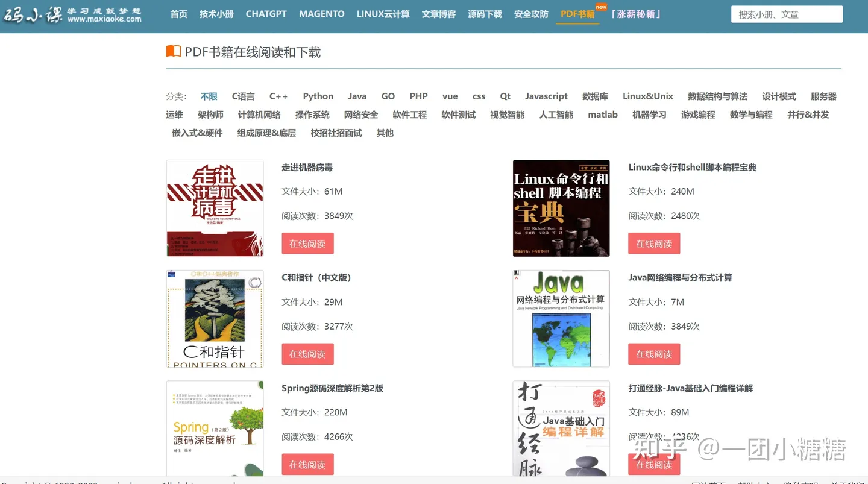This screenshot has width=868, height=484.
Task: Filter by matlab category
Action: 603,115
